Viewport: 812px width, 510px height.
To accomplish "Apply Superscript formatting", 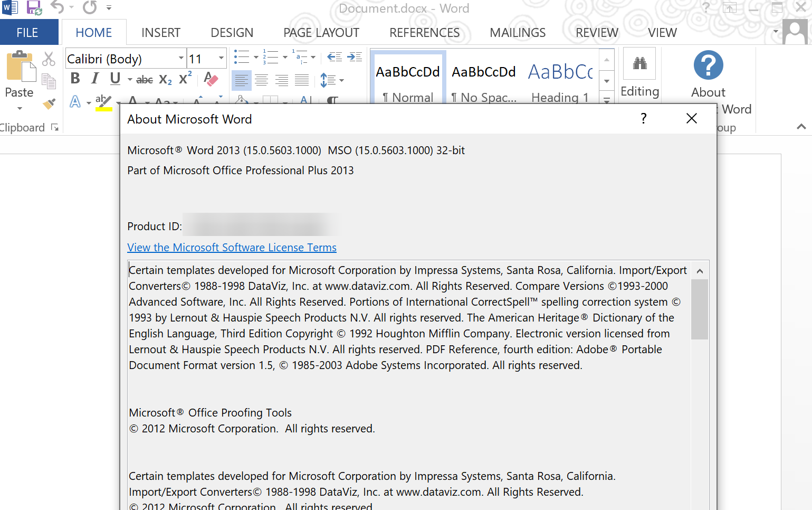I will click(185, 79).
